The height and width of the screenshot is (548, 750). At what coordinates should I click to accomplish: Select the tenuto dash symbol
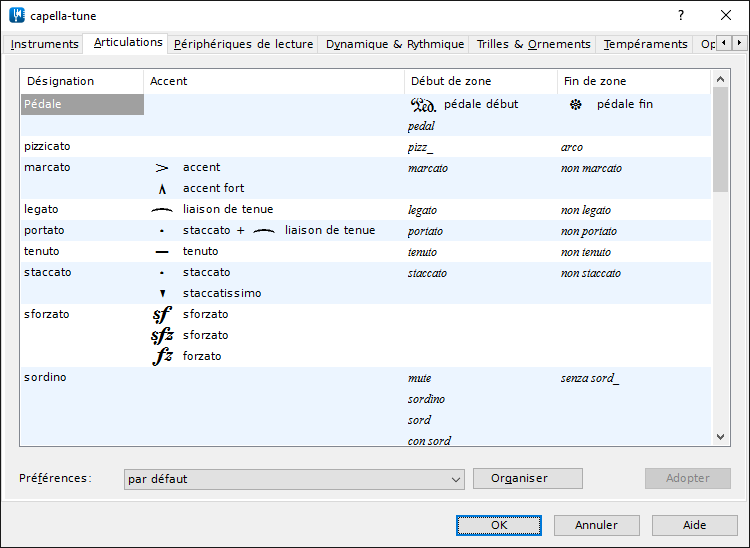point(162,252)
